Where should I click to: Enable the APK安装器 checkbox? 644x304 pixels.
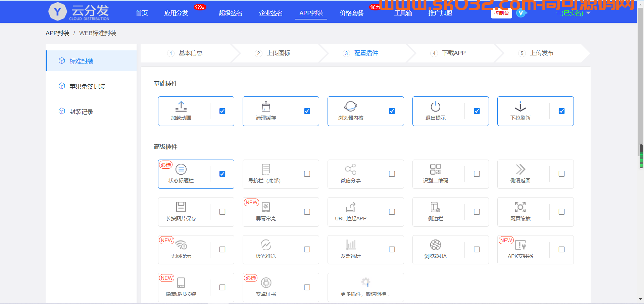point(562,249)
